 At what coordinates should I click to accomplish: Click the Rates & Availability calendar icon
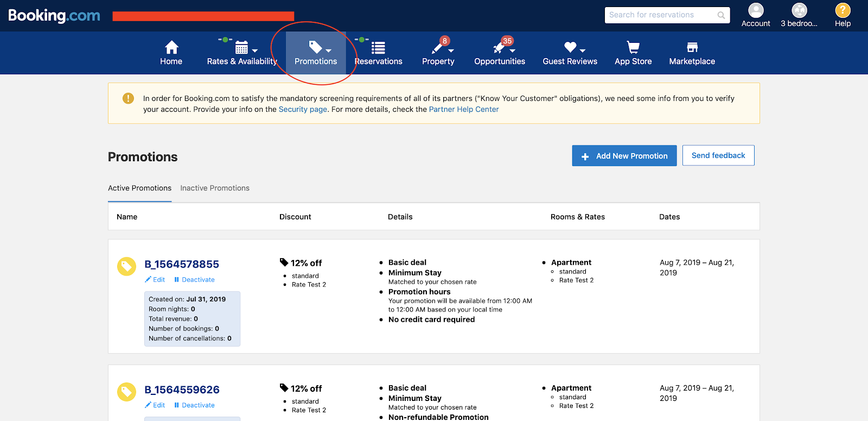point(242,47)
